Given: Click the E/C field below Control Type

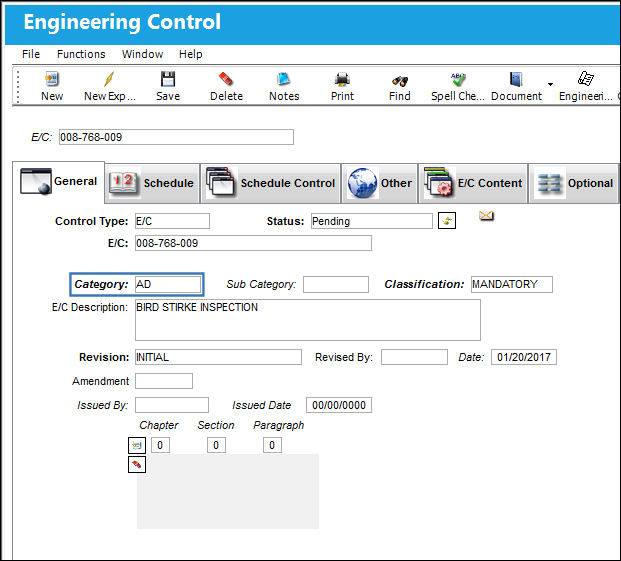Looking at the screenshot, I should [x=253, y=243].
